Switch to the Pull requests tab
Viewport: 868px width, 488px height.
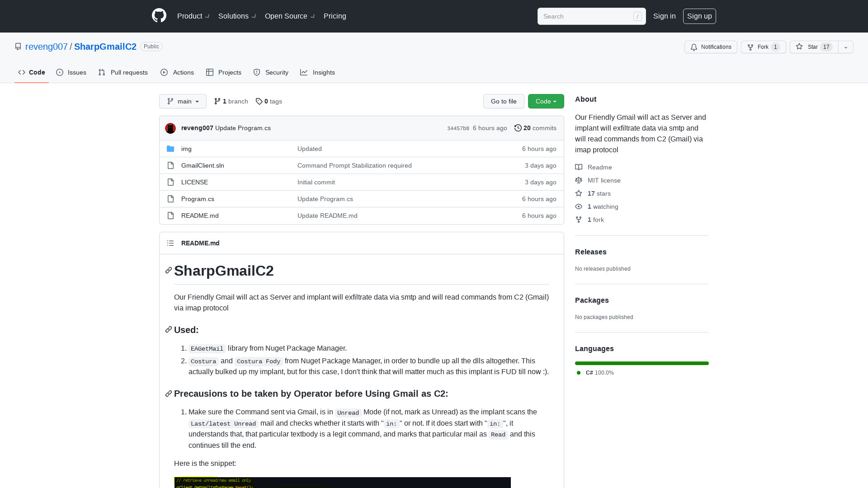[x=123, y=72]
